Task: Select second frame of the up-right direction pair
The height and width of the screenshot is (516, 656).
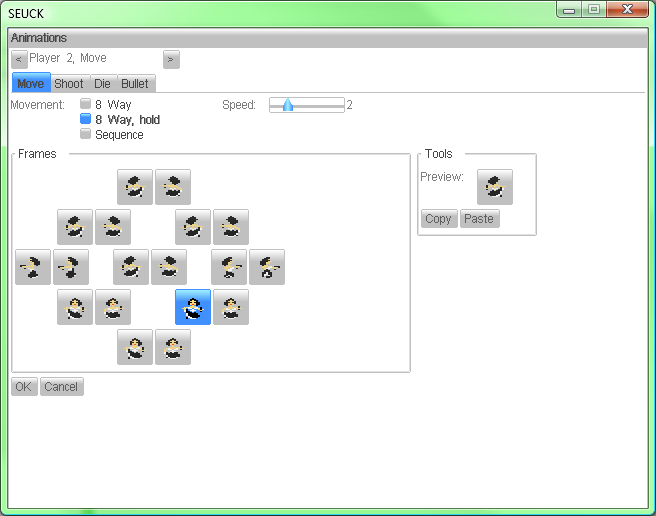Action: (231, 227)
